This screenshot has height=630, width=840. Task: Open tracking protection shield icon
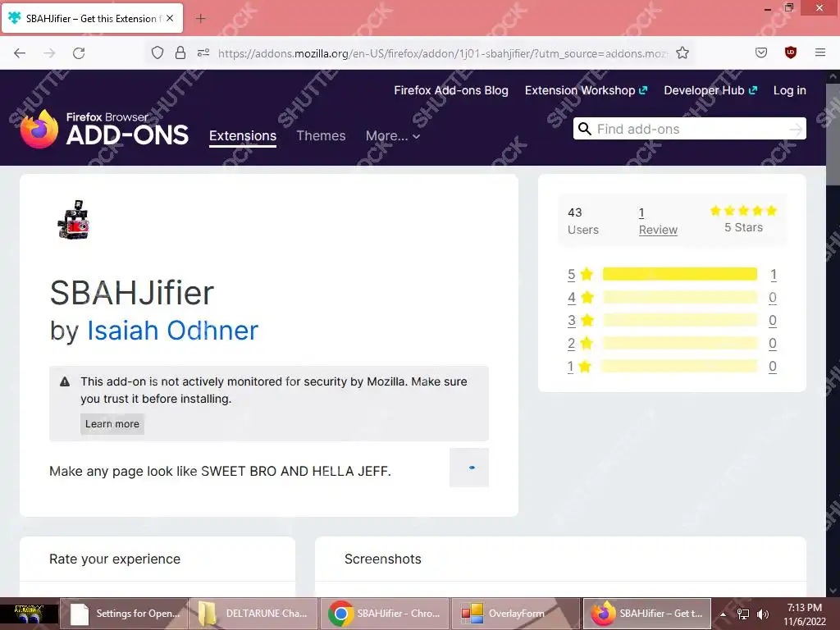157,52
